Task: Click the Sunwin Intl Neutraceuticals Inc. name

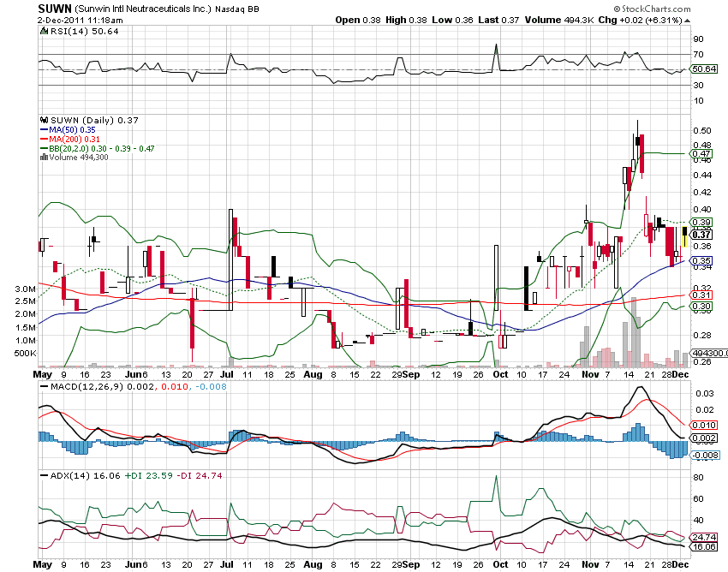Action: coord(143,9)
